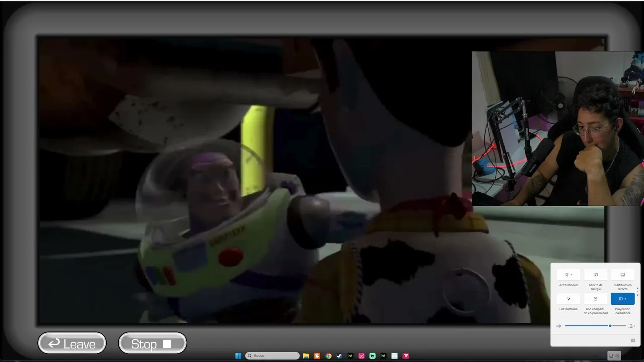The height and width of the screenshot is (362, 644).
Task: Open quick settings gear icon
Action: (633, 340)
